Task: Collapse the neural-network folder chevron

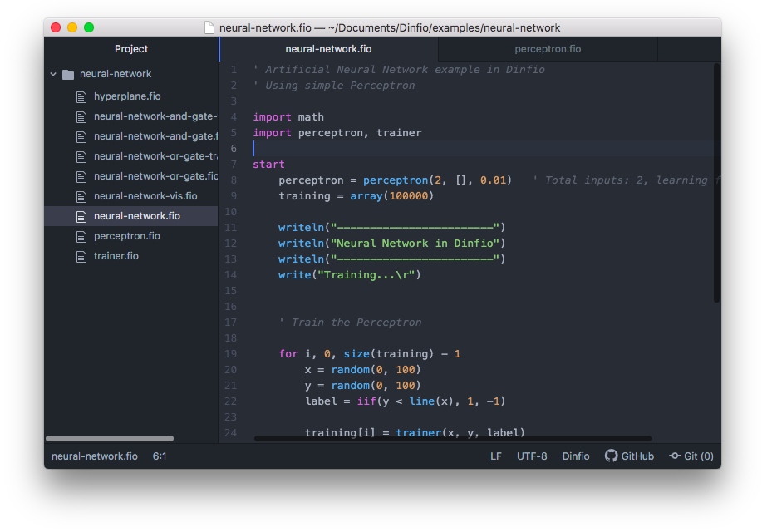Action: [53, 74]
